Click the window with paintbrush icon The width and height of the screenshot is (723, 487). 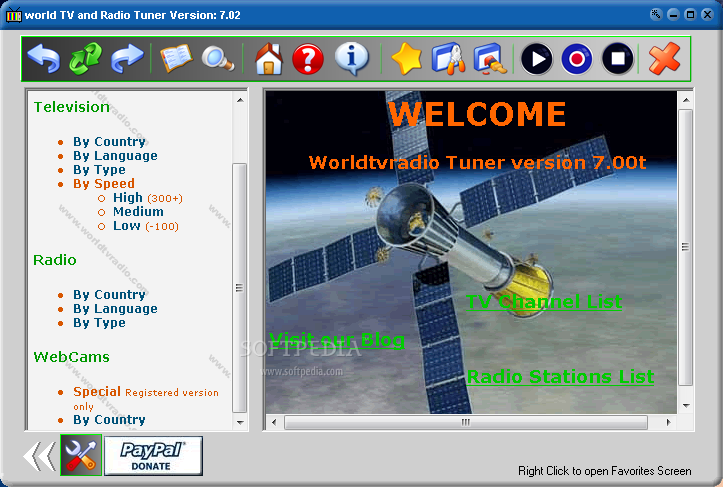point(490,59)
